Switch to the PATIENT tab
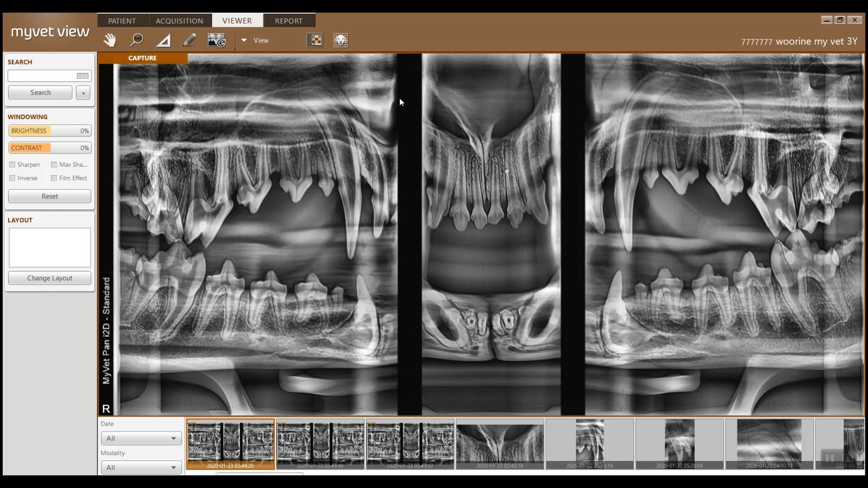The width and height of the screenshot is (868, 488). coord(122,21)
